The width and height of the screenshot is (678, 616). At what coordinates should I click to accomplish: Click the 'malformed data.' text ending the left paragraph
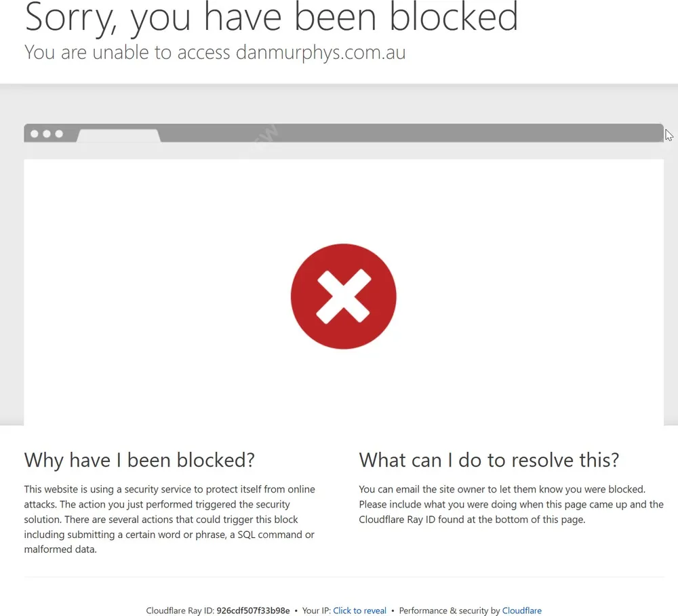tap(60, 550)
